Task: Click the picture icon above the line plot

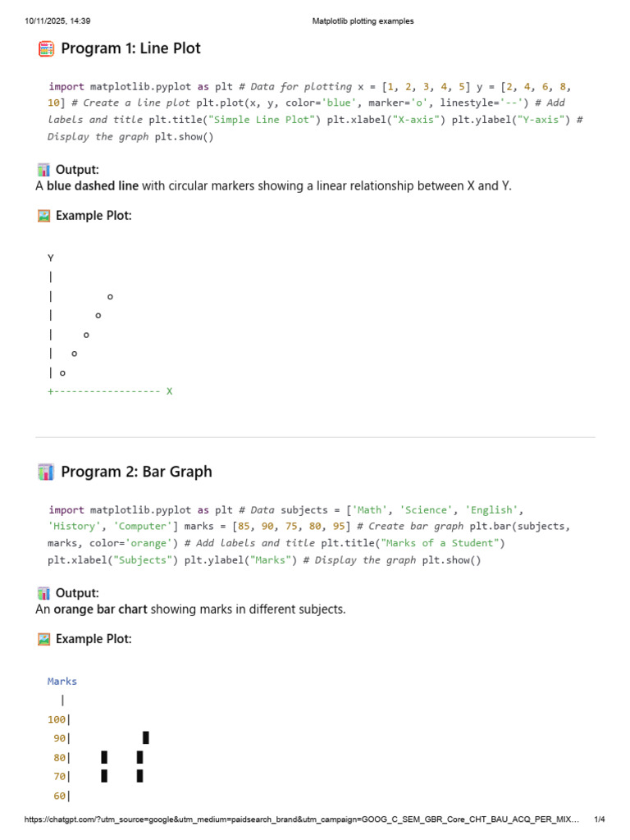Action: coord(44,216)
